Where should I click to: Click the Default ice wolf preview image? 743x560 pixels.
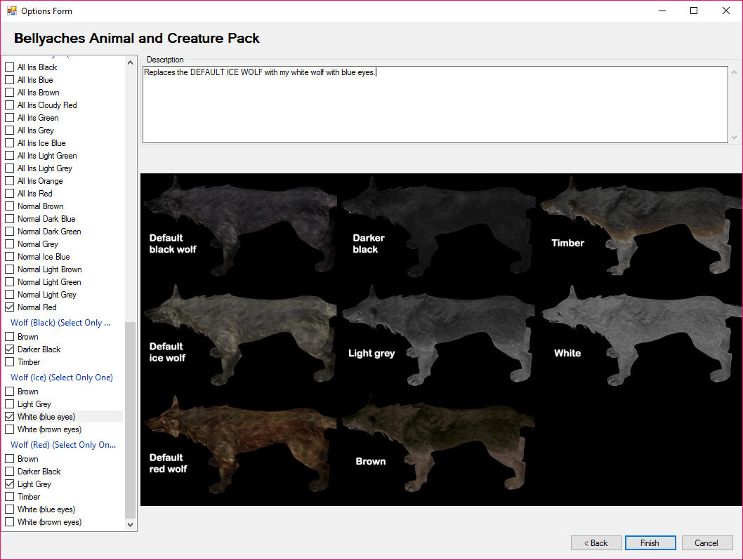pos(239,335)
